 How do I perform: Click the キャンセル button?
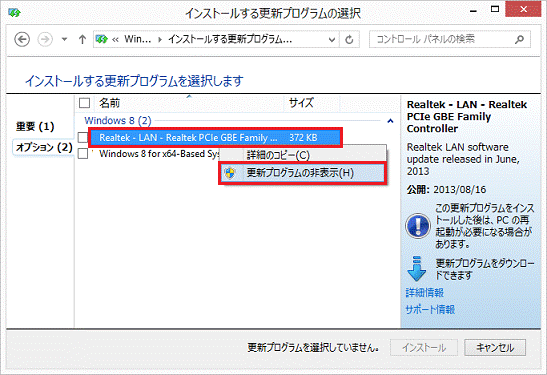[495, 347]
